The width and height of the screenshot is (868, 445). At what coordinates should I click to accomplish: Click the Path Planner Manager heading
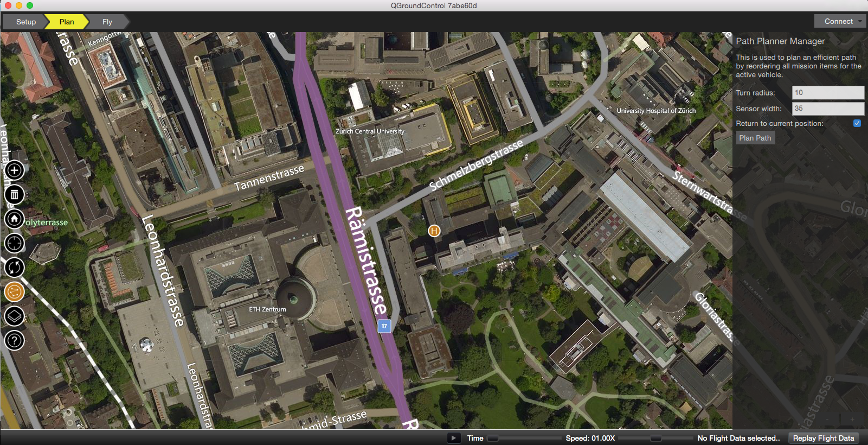tap(780, 41)
